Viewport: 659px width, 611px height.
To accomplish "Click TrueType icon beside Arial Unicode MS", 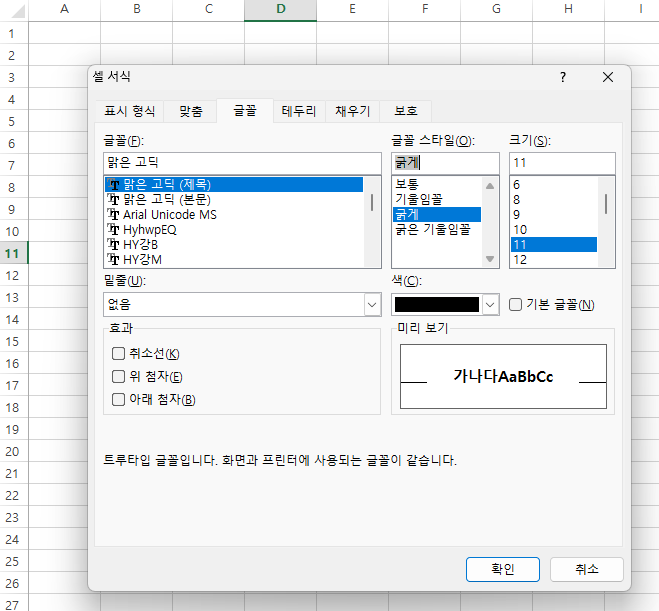I will coord(113,215).
